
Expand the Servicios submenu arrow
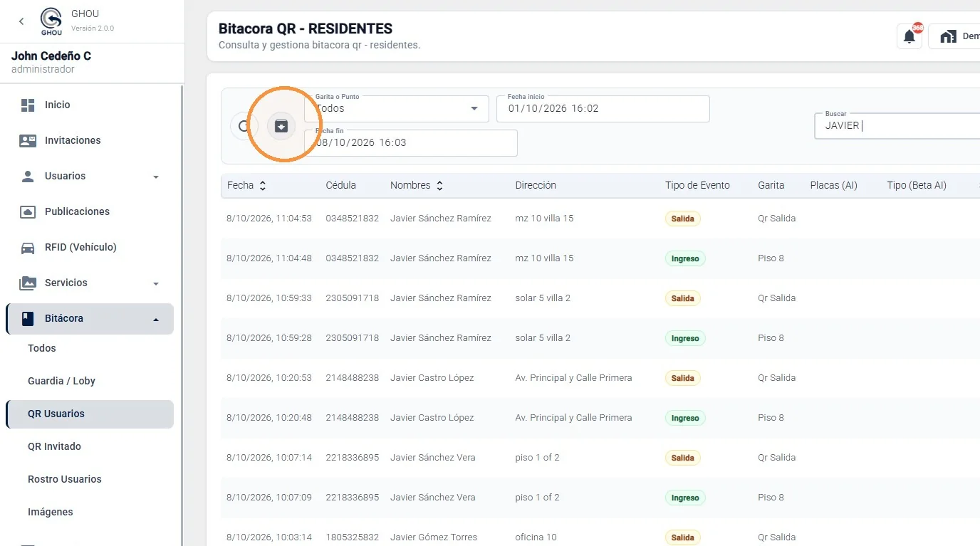[156, 284]
